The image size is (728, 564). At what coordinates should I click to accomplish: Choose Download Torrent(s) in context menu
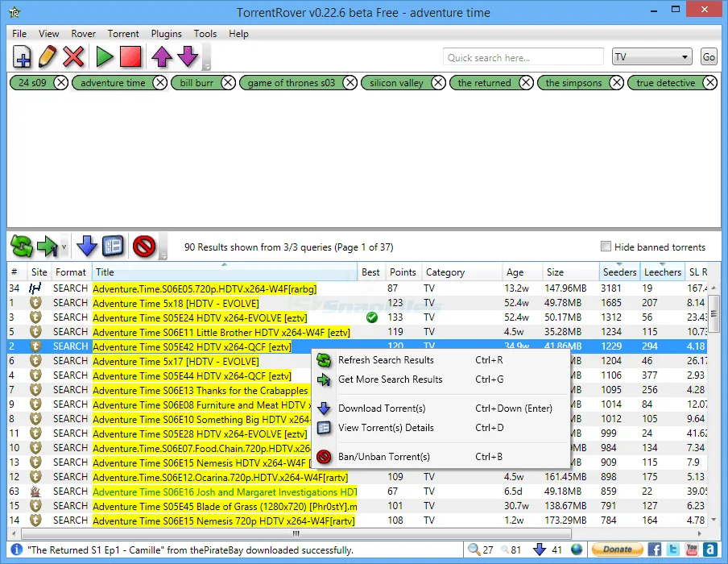[x=441, y=408]
